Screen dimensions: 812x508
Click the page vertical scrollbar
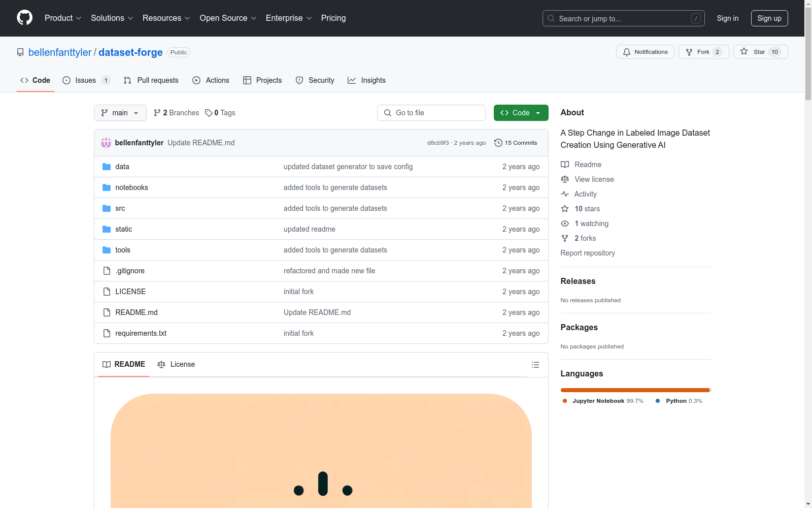(808, 254)
